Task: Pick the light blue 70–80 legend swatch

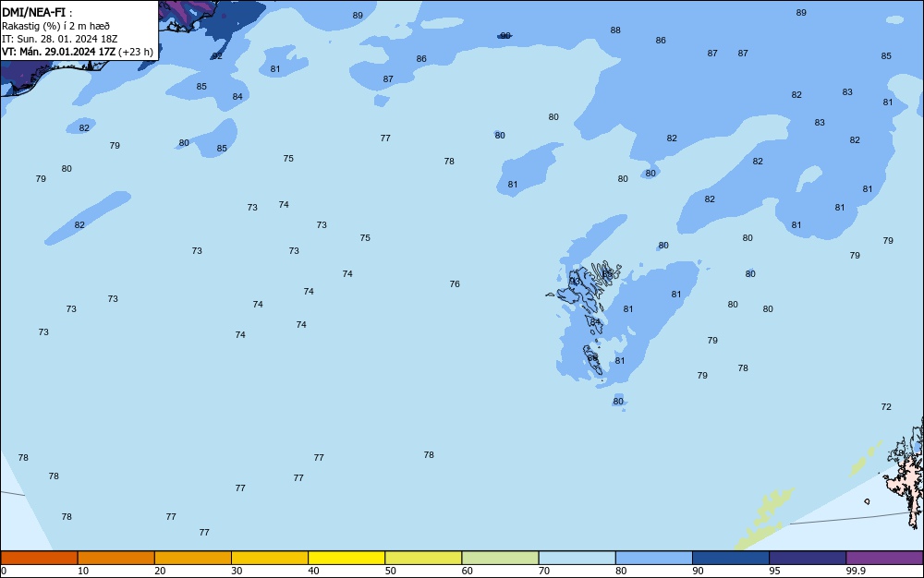Action: pyautogui.click(x=577, y=558)
